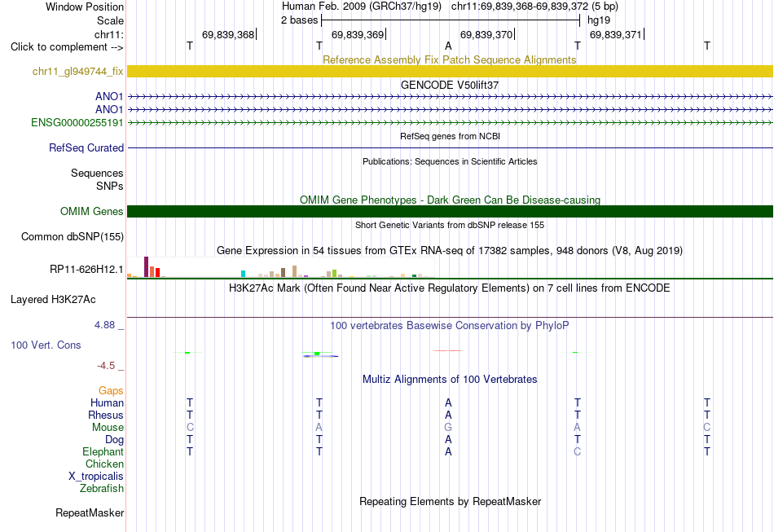Screen dimensions: 774x532
Task: Open 'RefSeq genes from NCBI' track title
Action: click(x=450, y=136)
